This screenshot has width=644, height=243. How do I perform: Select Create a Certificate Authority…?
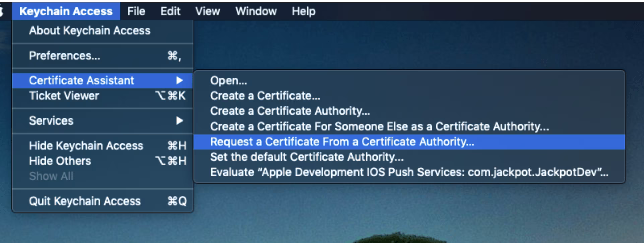point(290,111)
